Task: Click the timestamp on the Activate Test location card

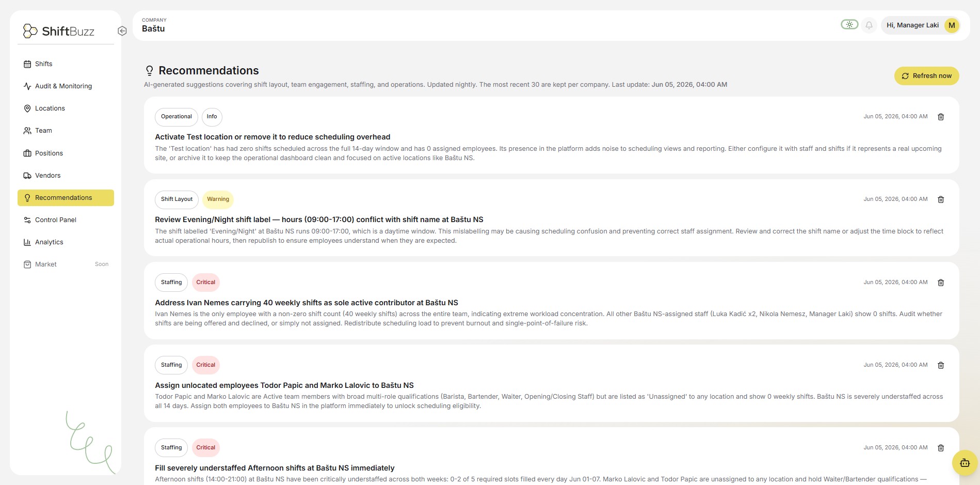Action: pos(895,117)
